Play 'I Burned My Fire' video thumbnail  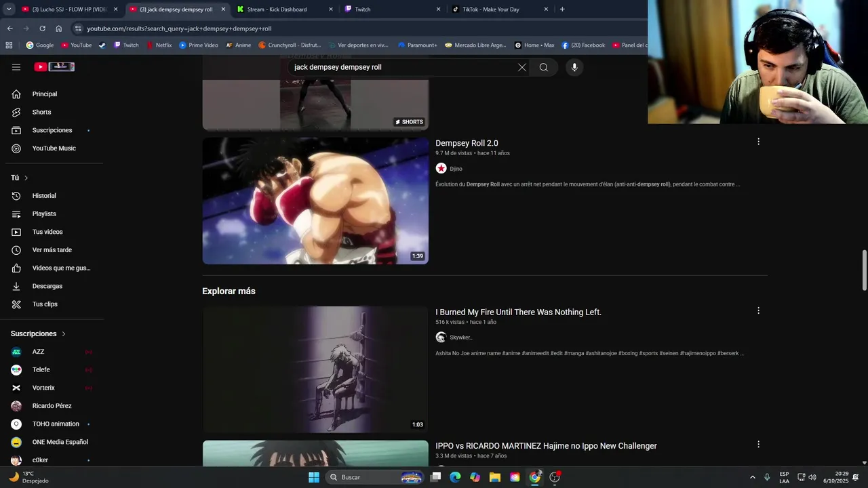[x=315, y=369]
